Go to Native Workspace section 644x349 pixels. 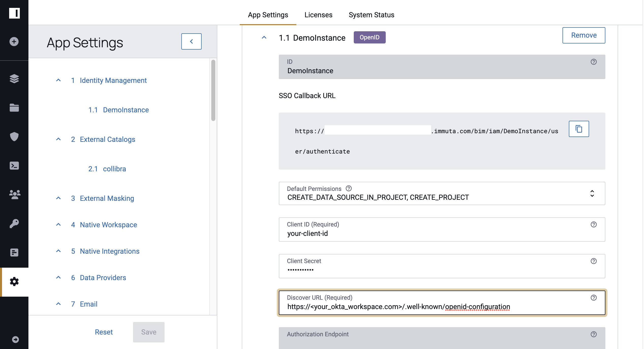tap(108, 225)
